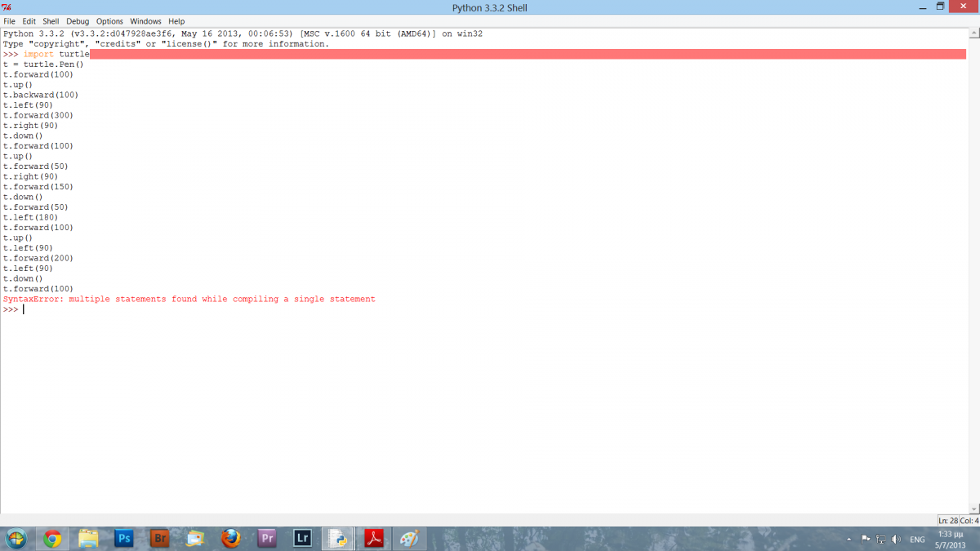Click the t.forward(300) line
The height and width of the screenshot is (551, 980).
point(38,115)
